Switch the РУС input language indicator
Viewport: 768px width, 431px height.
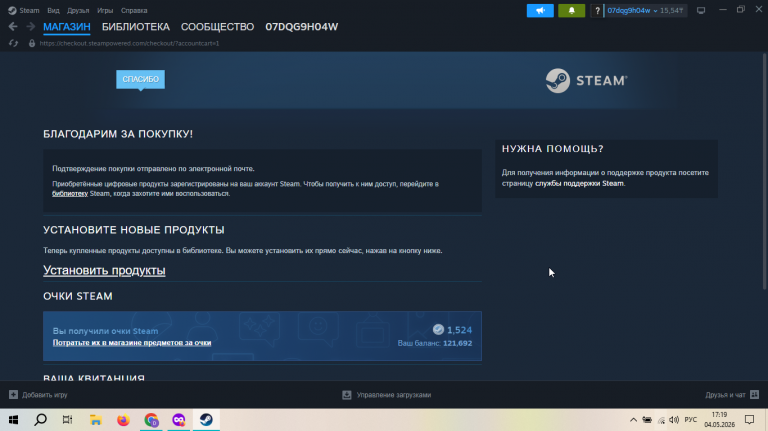click(691, 420)
